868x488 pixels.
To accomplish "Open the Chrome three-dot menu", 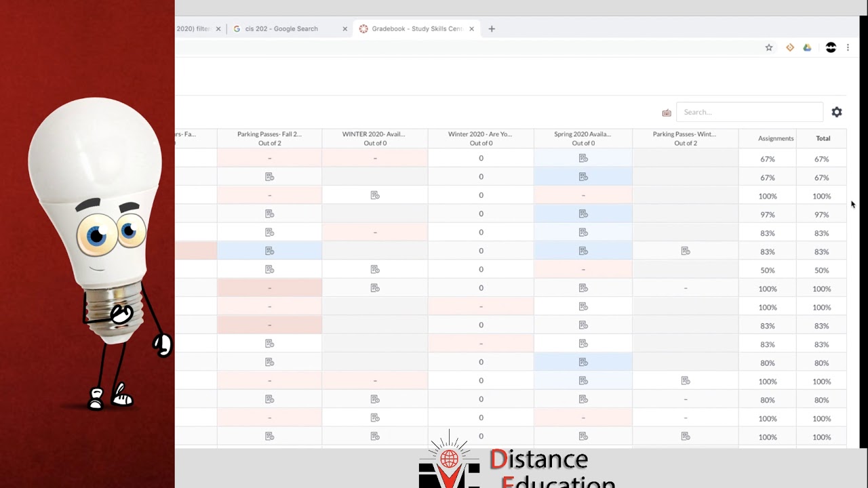I will click(848, 47).
